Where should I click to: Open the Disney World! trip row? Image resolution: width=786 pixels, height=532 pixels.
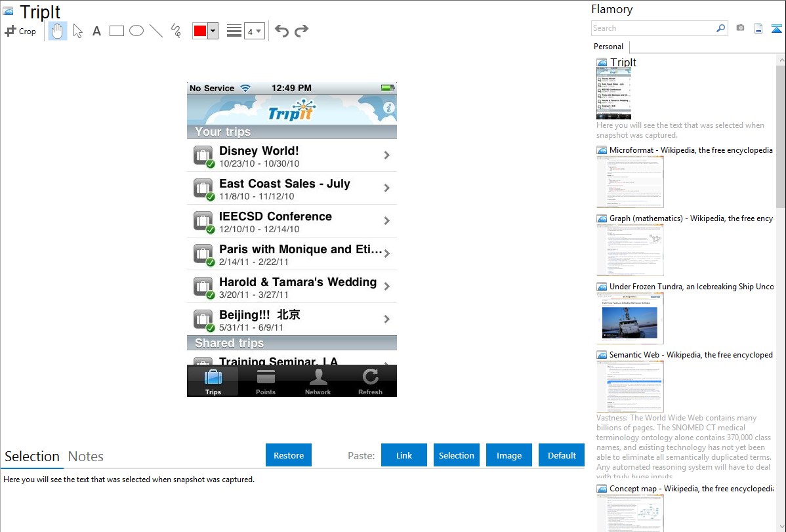292,155
